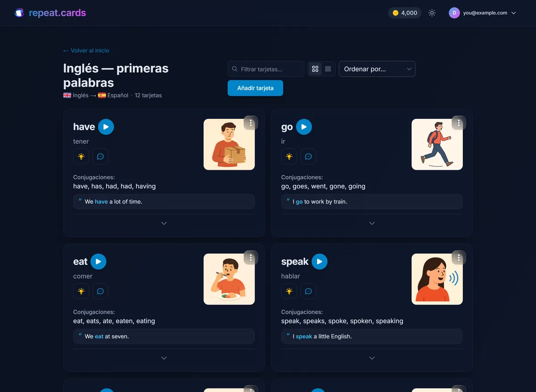The width and height of the screenshot is (536, 392).
Task: Click the translation 'comer'
Action: click(83, 276)
